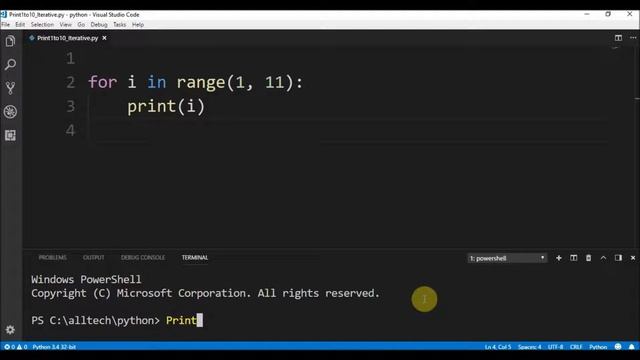Screen dimensions: 640x360
Task: Open the View menu
Action: pyautogui.click(x=65, y=24)
